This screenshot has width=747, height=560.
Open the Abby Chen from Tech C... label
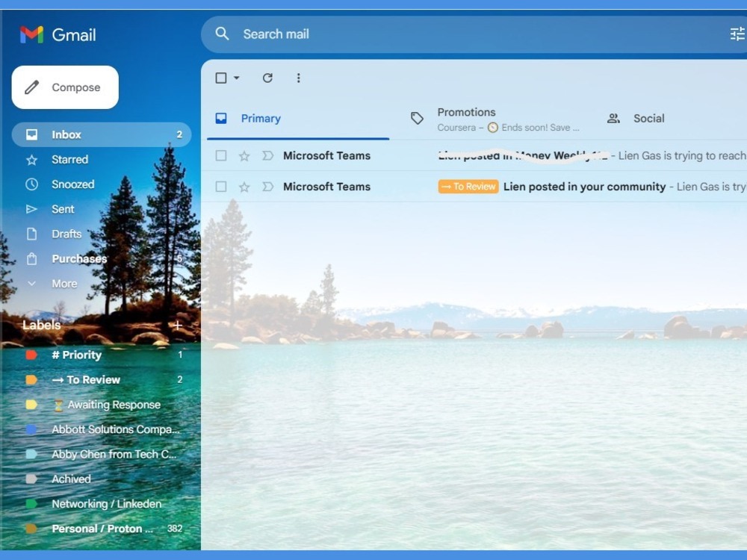point(102,454)
